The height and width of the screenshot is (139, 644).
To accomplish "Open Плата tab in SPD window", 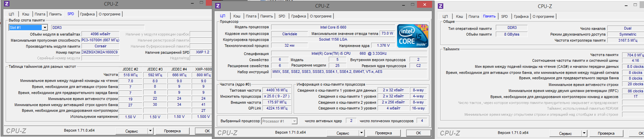I will (40, 14).
